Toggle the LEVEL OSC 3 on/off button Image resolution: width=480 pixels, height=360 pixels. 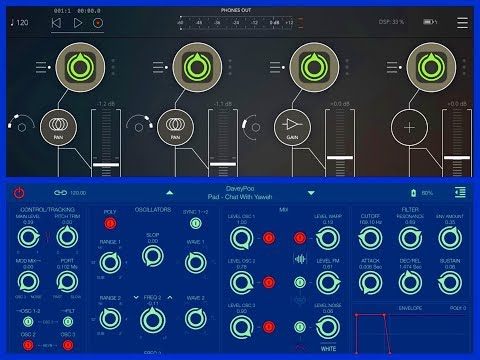coord(269,327)
